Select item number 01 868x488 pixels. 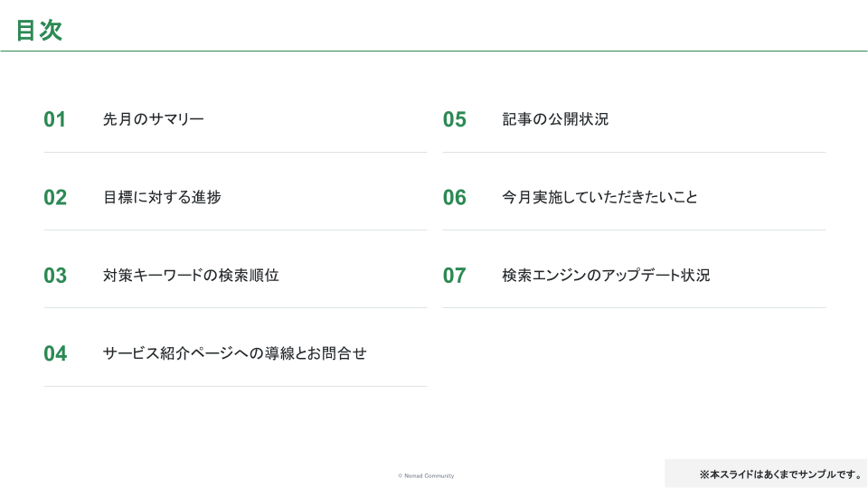[x=55, y=119]
